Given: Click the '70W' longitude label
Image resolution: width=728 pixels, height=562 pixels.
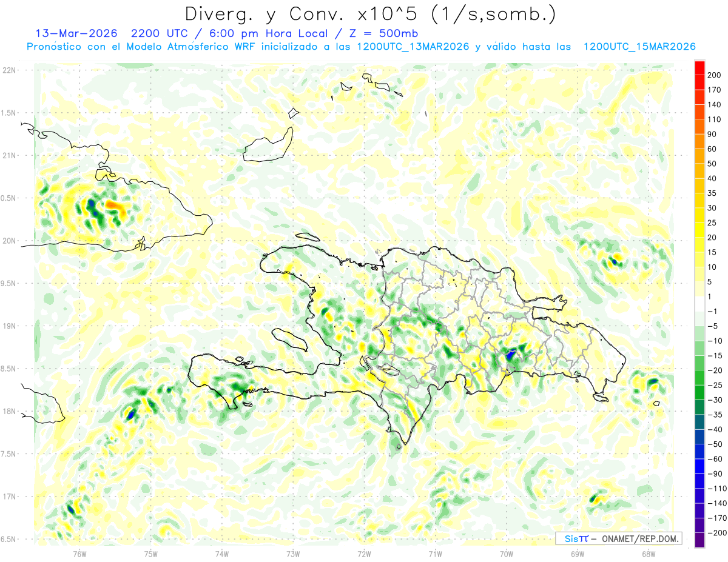Looking at the screenshot, I should click(x=507, y=554).
